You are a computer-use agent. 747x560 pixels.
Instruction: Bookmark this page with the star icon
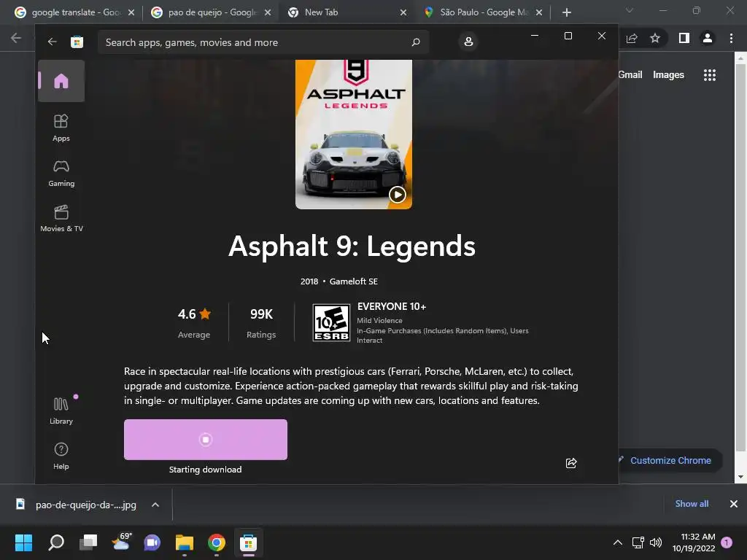tap(655, 38)
